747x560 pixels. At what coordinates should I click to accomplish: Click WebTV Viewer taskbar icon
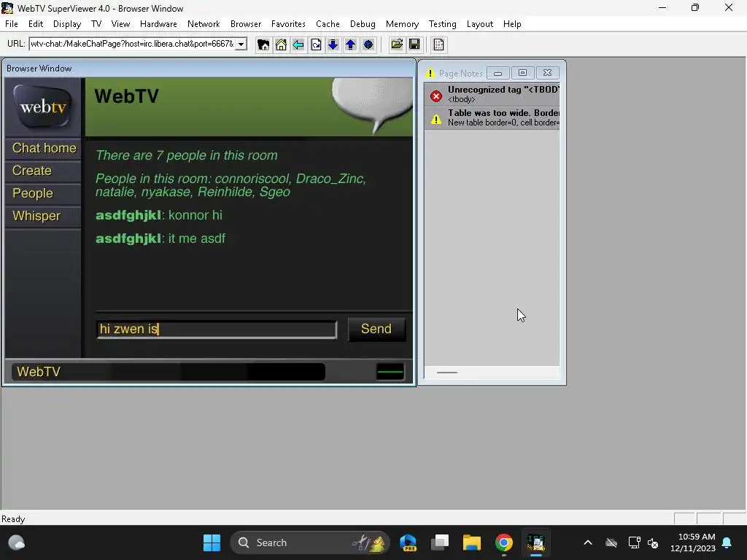pos(535,542)
